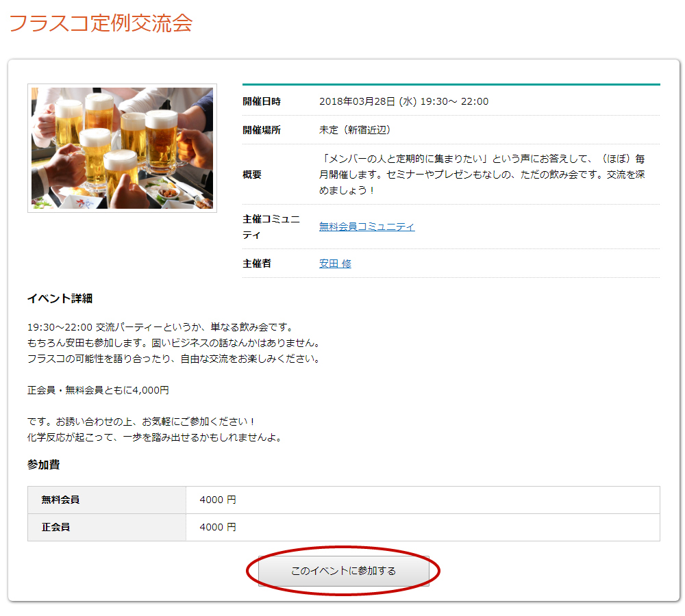The width and height of the screenshot is (685, 616).
Task: Click the venue text 未定（新宿近辺）
Action: point(355,130)
